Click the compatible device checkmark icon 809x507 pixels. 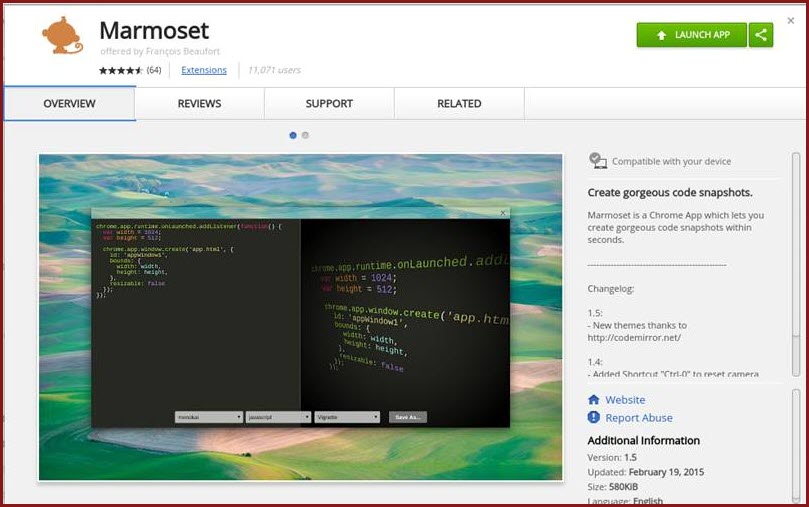(x=598, y=160)
